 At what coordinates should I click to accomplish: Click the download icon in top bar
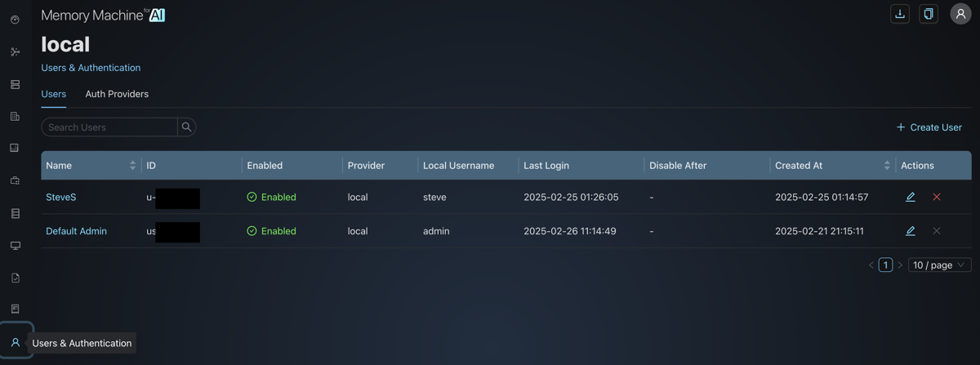point(900,14)
